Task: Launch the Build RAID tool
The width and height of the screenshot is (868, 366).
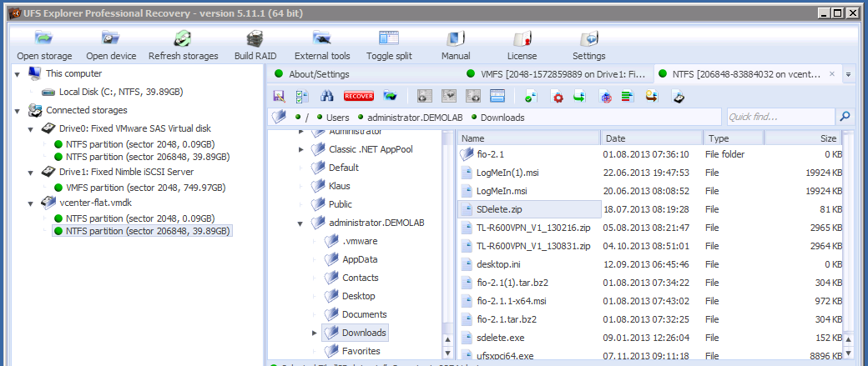Action: click(x=255, y=45)
